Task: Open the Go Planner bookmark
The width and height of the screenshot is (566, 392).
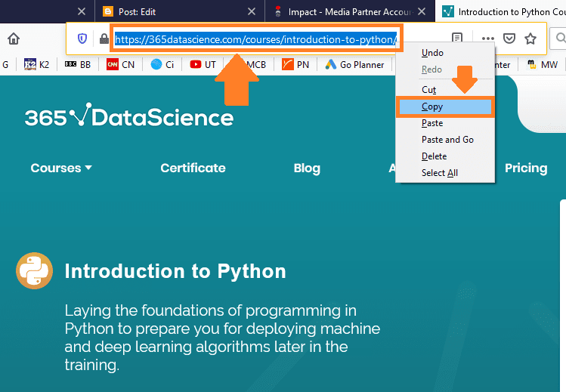Action: click(354, 64)
